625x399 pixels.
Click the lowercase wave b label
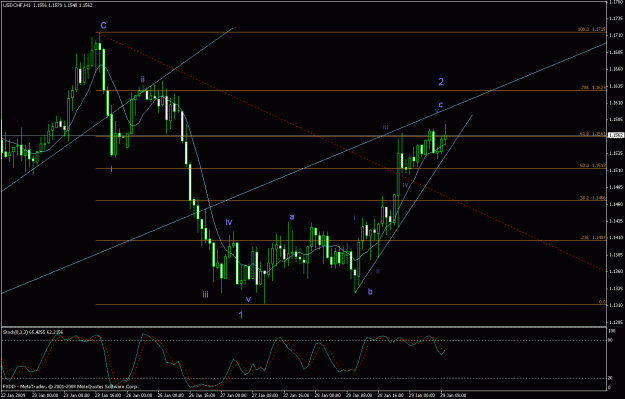pyautogui.click(x=370, y=292)
